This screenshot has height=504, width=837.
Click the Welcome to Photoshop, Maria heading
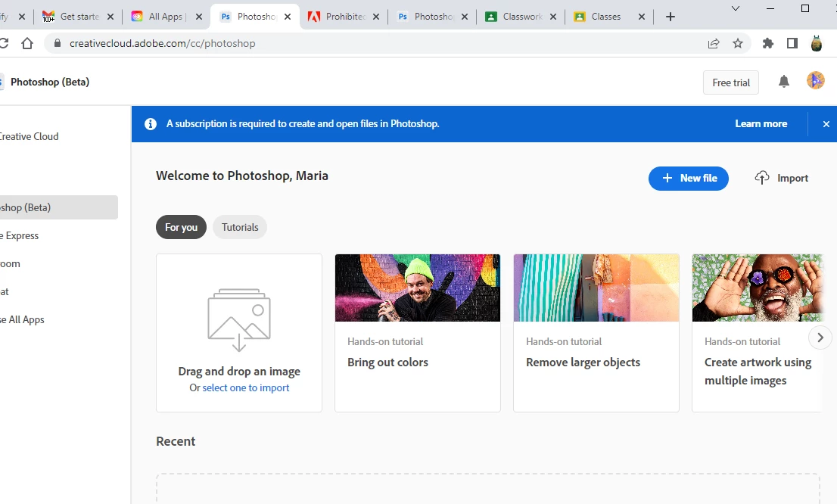point(242,176)
